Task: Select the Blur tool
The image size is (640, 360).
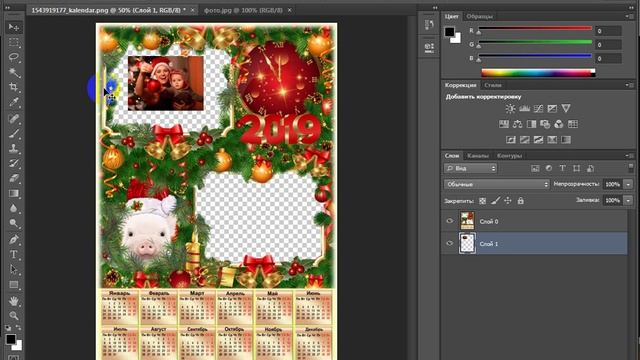Action: click(x=14, y=208)
